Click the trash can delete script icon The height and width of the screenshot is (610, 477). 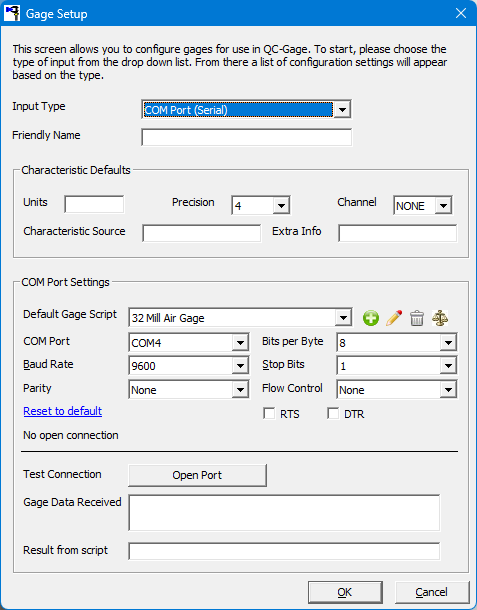point(417,318)
